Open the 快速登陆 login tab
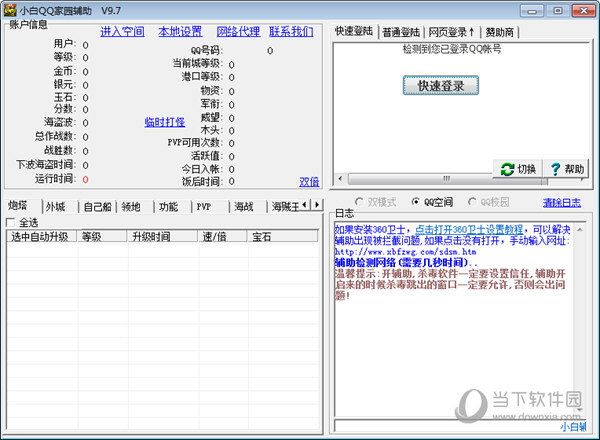This screenshot has width=600, height=440. (x=354, y=31)
